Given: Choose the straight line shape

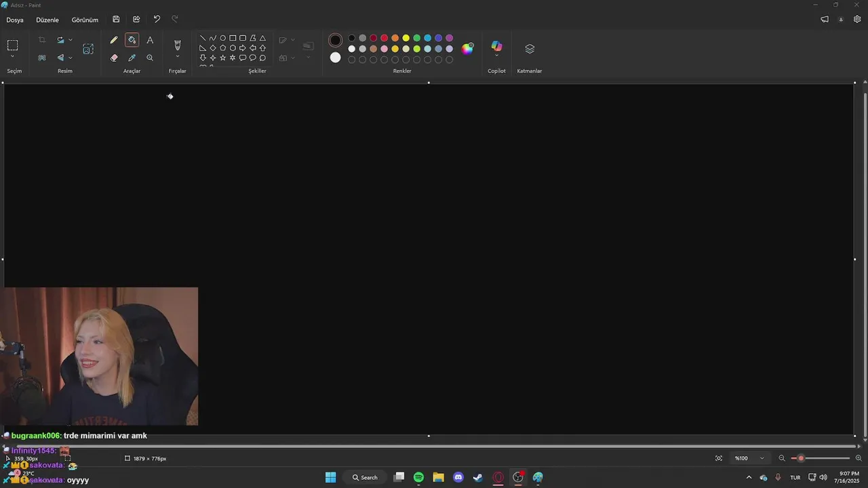Looking at the screenshot, I should pos(203,38).
